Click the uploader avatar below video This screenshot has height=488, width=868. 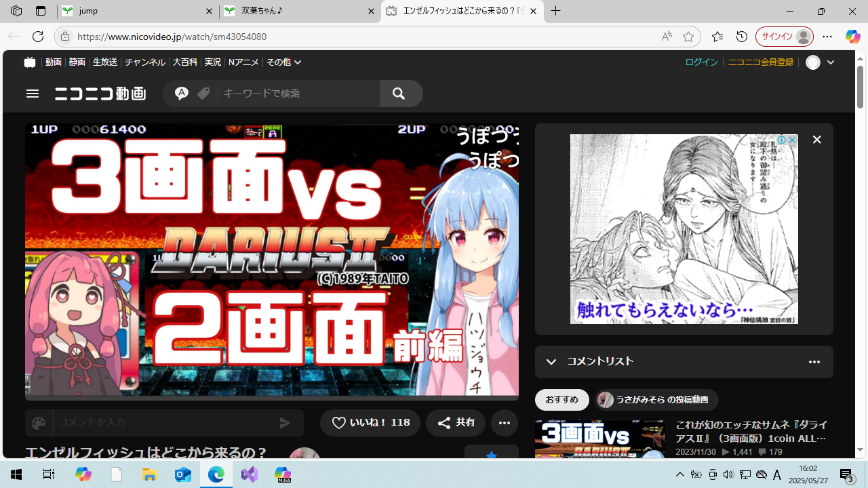coord(304,454)
